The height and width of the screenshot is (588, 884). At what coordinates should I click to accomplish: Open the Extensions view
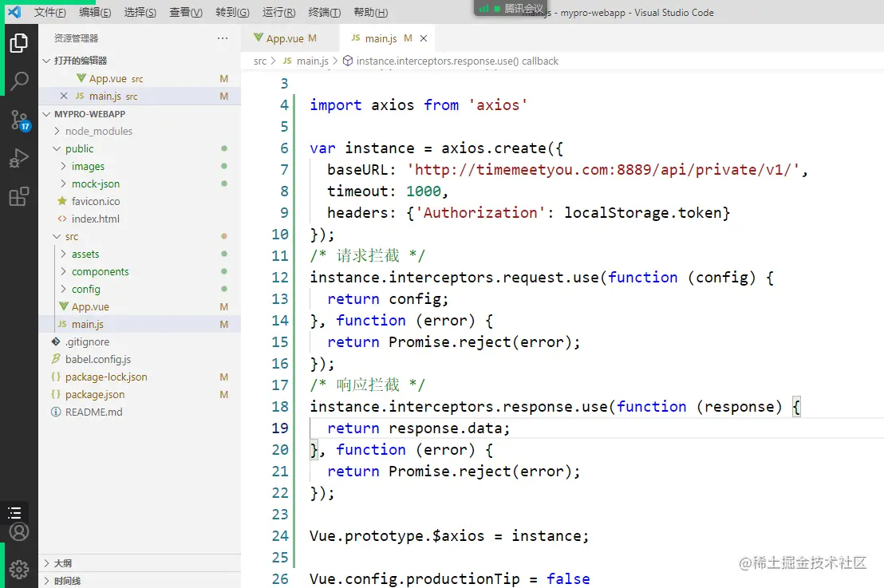pyautogui.click(x=18, y=197)
